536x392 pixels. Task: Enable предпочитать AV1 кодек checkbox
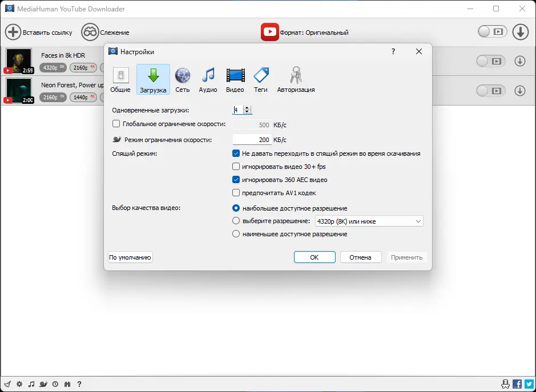(x=236, y=193)
